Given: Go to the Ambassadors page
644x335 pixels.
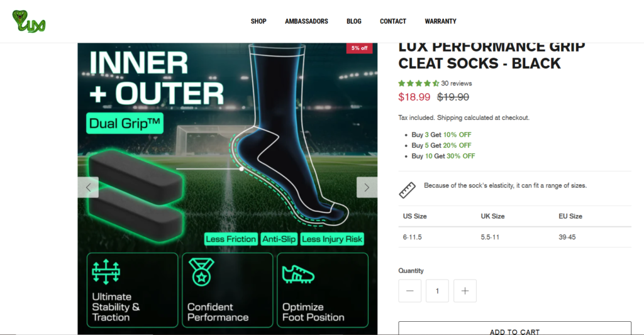Looking at the screenshot, I should [x=306, y=21].
